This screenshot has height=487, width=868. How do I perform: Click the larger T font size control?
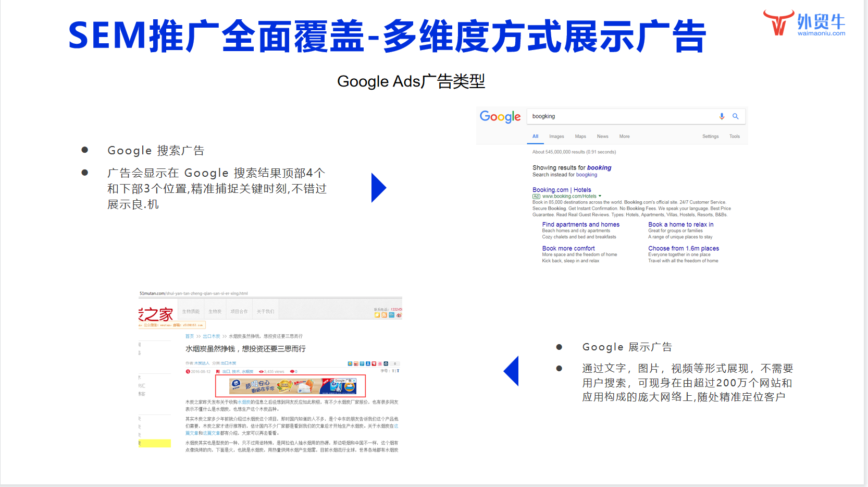pos(398,371)
